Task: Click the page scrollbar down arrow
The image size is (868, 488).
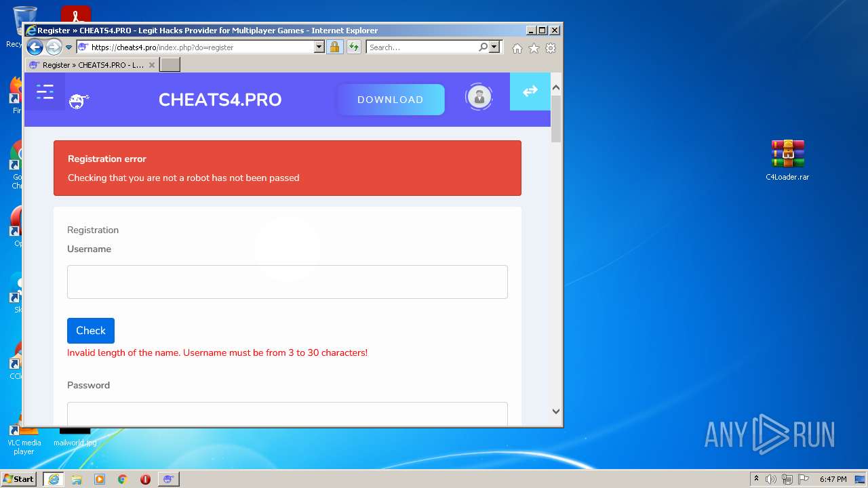Action: [x=556, y=411]
